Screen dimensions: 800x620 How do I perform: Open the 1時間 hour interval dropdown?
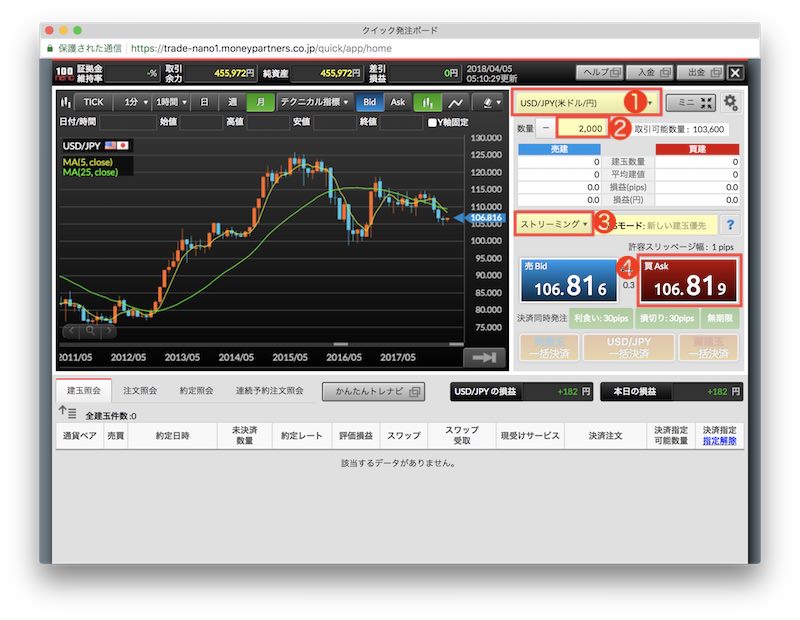(x=171, y=102)
